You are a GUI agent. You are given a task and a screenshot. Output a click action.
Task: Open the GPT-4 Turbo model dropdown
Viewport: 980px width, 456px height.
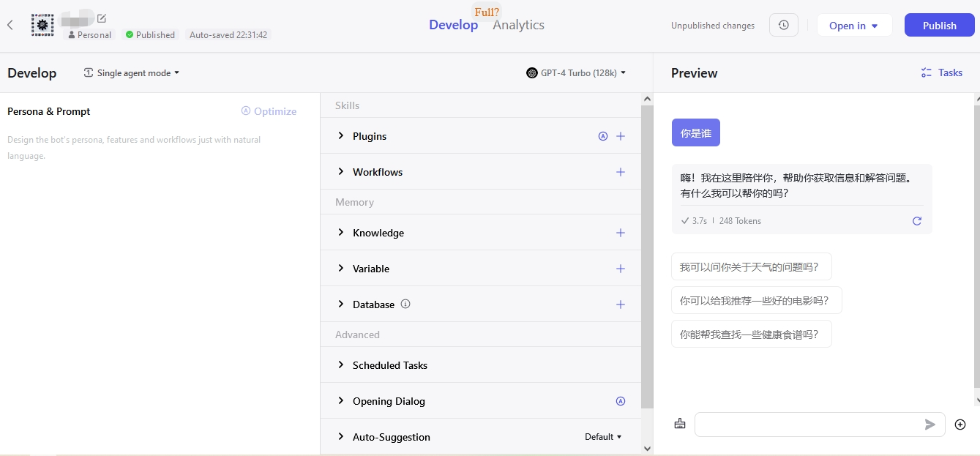tap(577, 73)
